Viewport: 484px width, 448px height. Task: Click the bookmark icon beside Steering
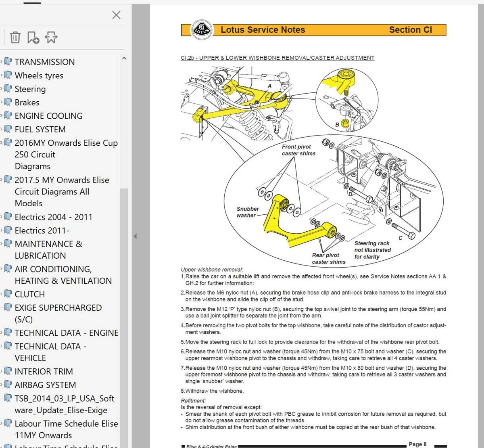(x=8, y=89)
